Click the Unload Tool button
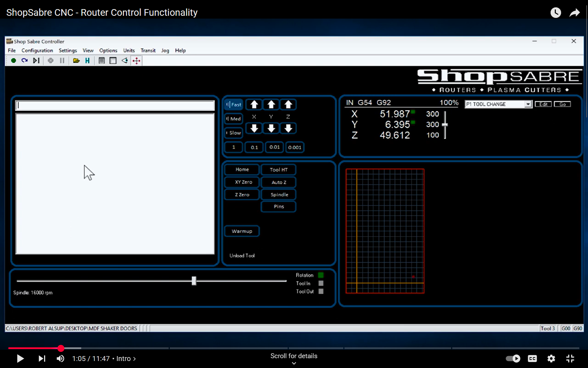The image size is (588, 368). point(242,256)
